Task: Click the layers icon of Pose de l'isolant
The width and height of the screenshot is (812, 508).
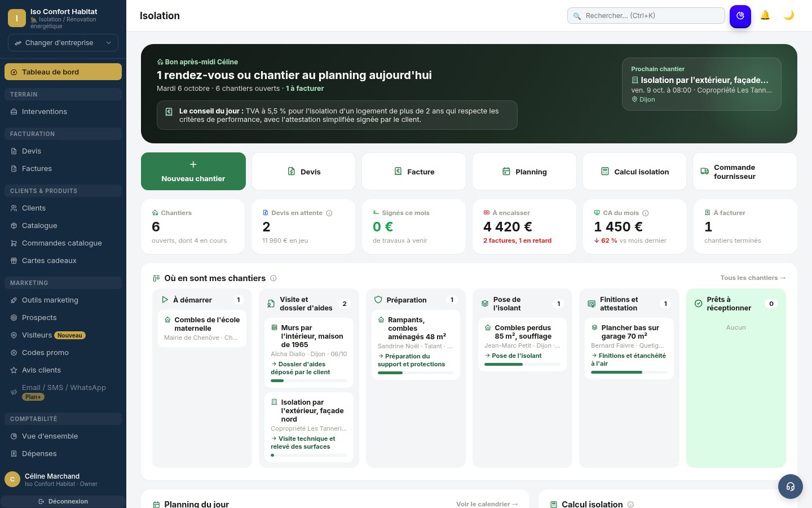Action: point(485,304)
